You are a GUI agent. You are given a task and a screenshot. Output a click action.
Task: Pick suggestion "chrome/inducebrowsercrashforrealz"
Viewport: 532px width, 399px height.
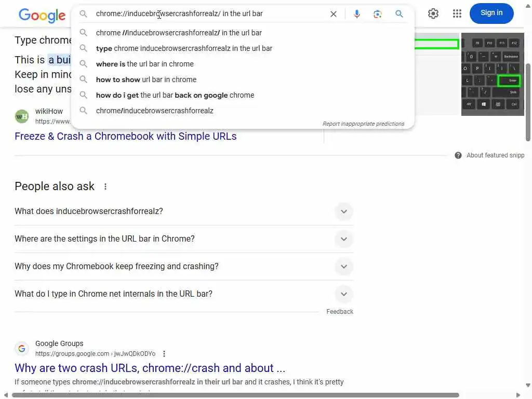[x=243, y=111]
